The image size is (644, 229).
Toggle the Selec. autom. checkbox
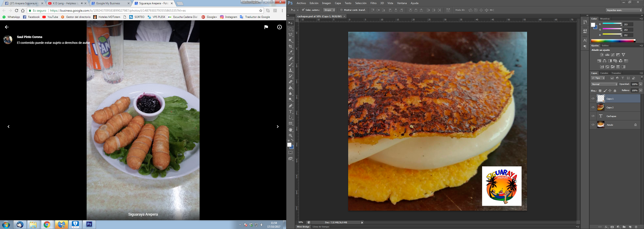pyautogui.click(x=303, y=10)
